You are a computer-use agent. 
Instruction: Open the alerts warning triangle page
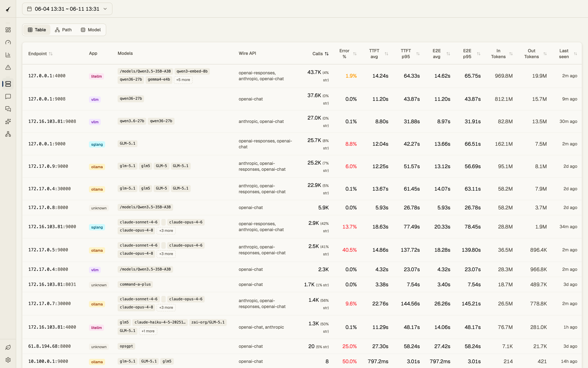[8, 67]
